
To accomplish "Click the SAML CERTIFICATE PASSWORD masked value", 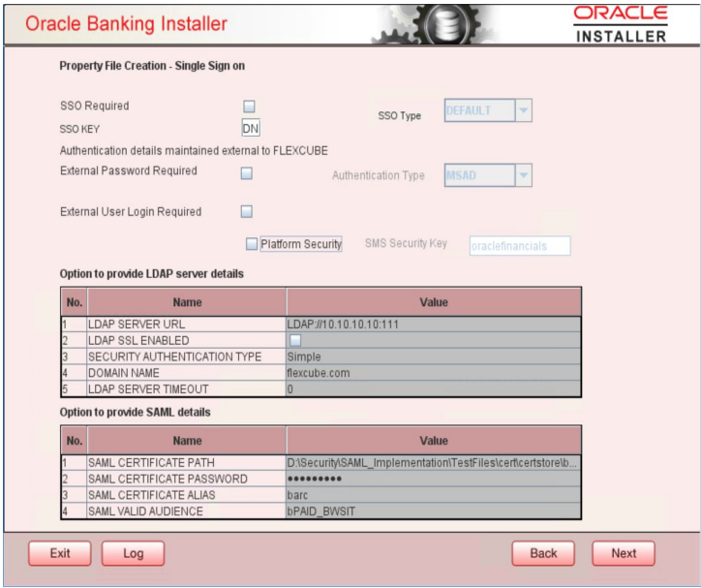I will pyautogui.click(x=433, y=479).
